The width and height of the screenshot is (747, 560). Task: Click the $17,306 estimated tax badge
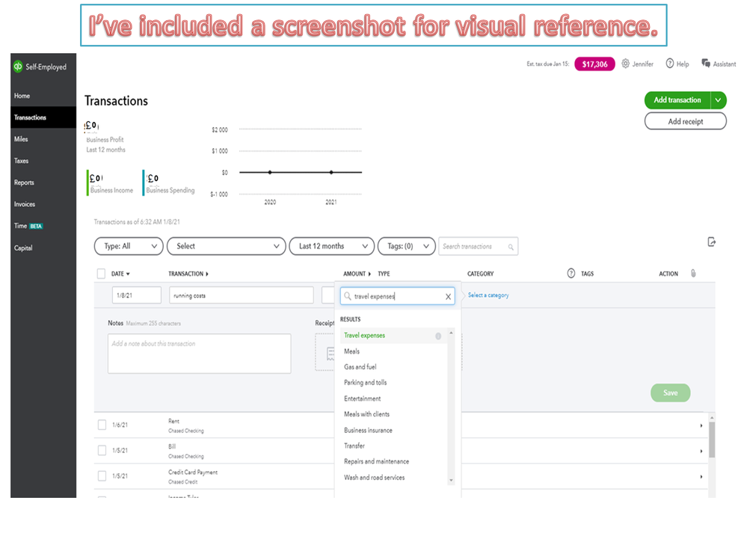(x=594, y=64)
